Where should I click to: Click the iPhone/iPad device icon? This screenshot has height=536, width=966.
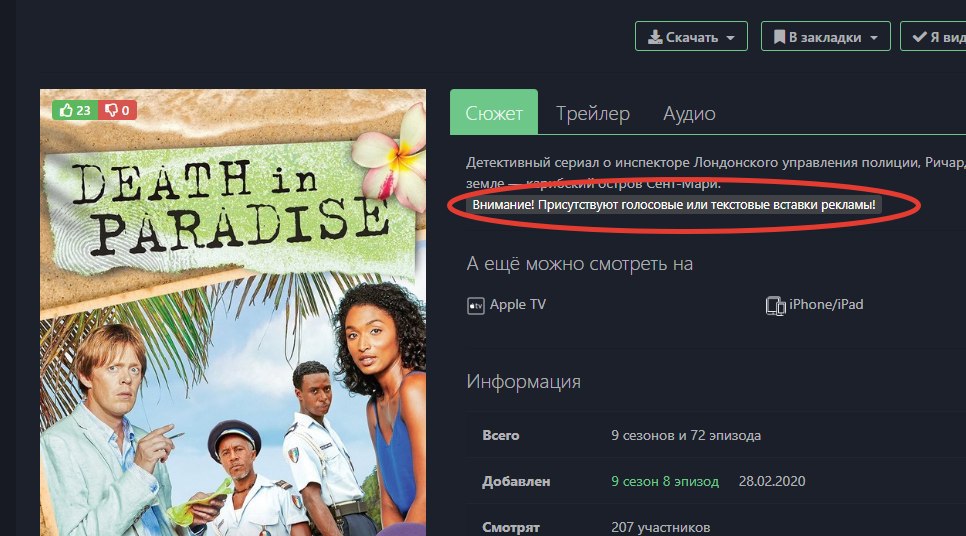point(776,306)
